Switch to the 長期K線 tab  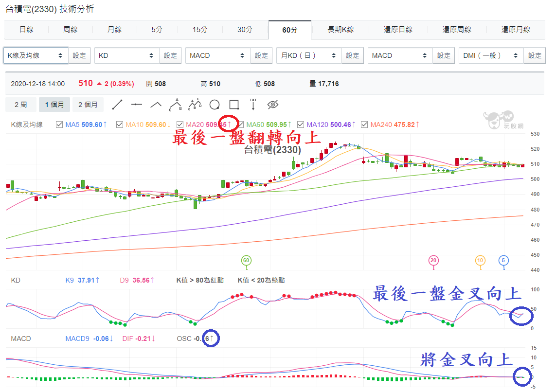click(341, 30)
